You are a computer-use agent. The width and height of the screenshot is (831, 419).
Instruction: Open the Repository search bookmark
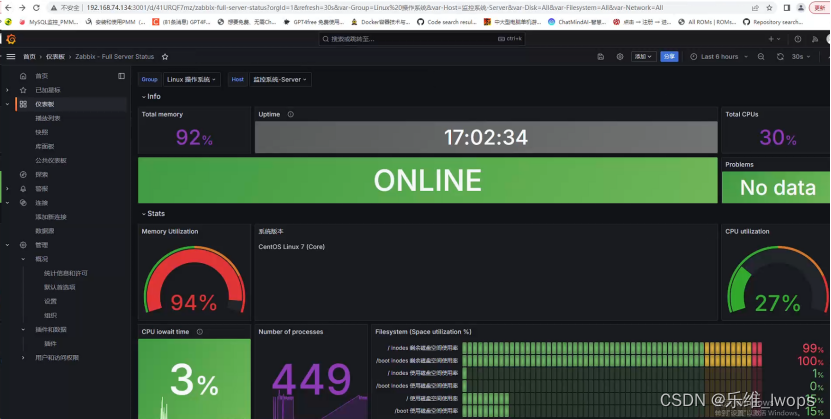tap(773, 22)
